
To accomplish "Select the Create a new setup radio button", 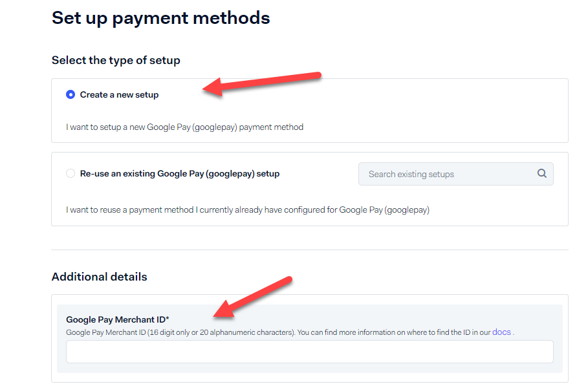I will click(71, 94).
